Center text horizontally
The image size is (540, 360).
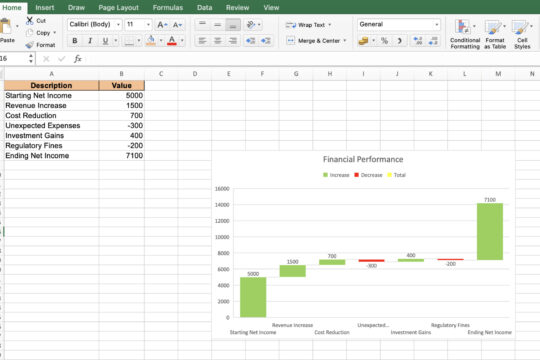(218, 41)
